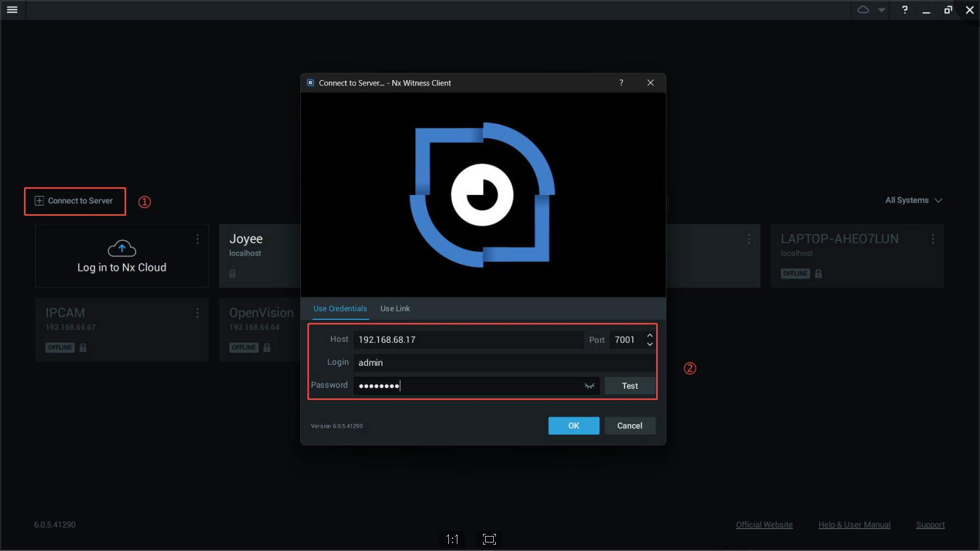Screen dimensions: 980x551
Task: Click the fit-to-screen icon at bottom
Action: coord(489,539)
